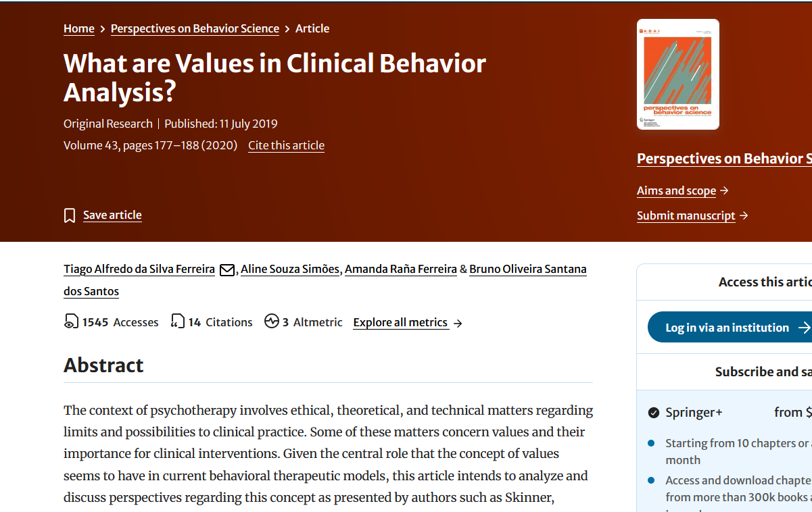Click the Citations quote icon

point(178,322)
